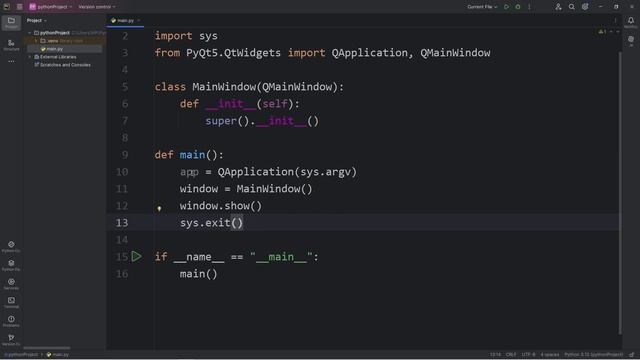
Task: Debug the current file with the bug icon
Action: coord(518,7)
